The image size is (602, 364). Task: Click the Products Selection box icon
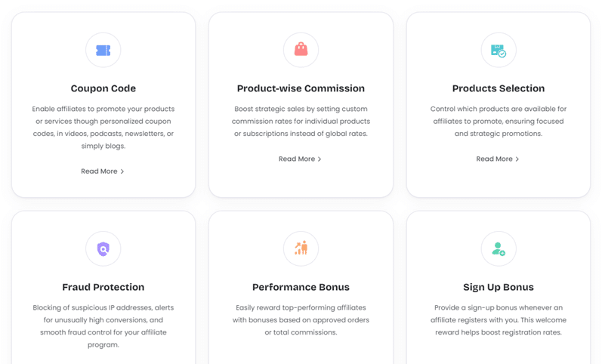tap(499, 51)
